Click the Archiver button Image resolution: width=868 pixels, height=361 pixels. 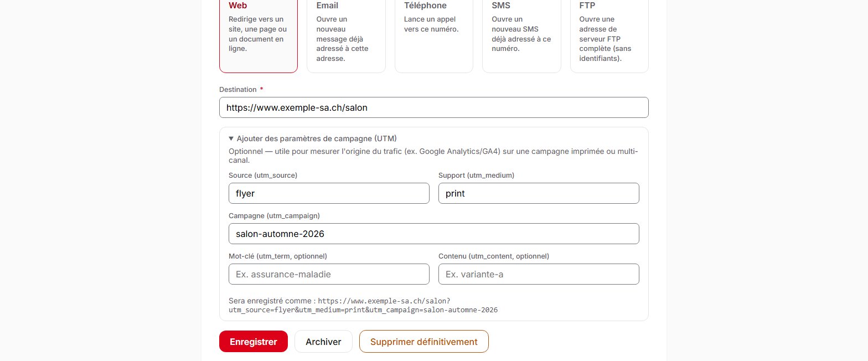323,342
